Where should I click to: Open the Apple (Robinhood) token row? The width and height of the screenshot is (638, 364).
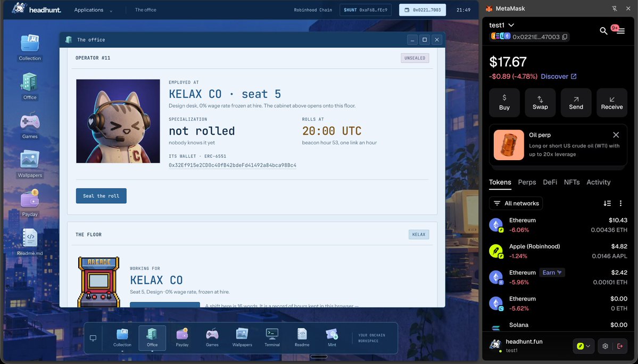click(558, 251)
